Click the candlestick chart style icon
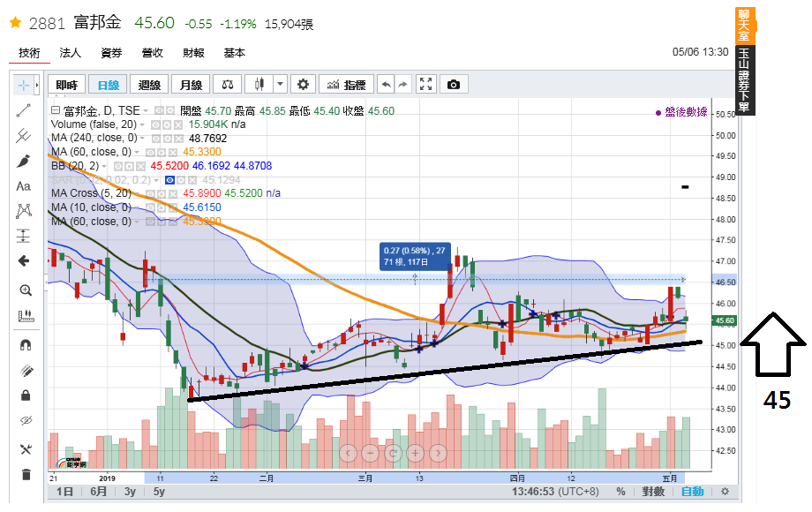 pyautogui.click(x=259, y=85)
